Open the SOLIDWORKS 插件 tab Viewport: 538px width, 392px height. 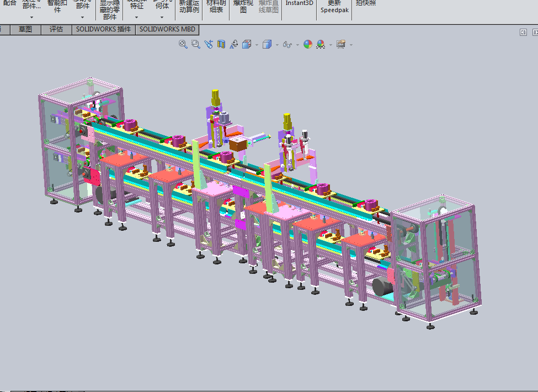click(x=103, y=29)
